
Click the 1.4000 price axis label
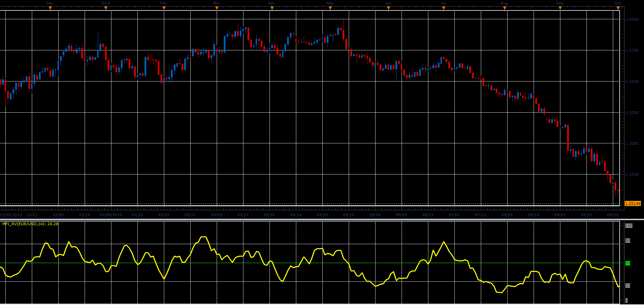point(632,19)
